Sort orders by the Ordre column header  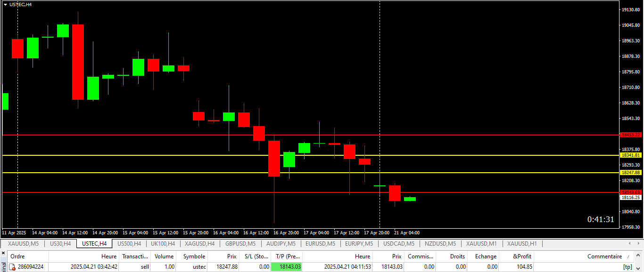tap(17, 256)
